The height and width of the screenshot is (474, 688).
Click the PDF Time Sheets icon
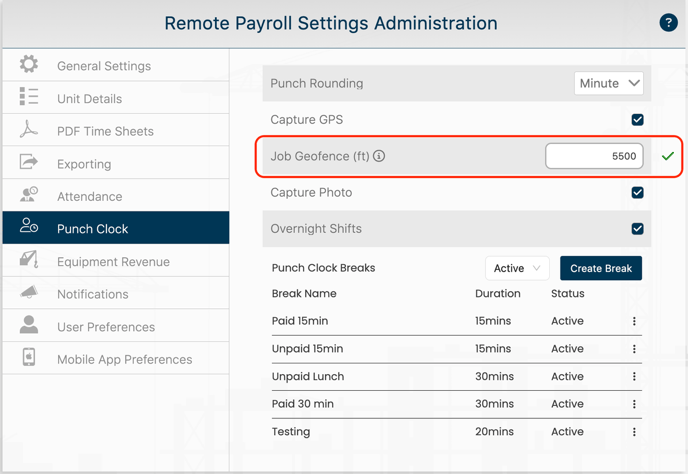29,129
